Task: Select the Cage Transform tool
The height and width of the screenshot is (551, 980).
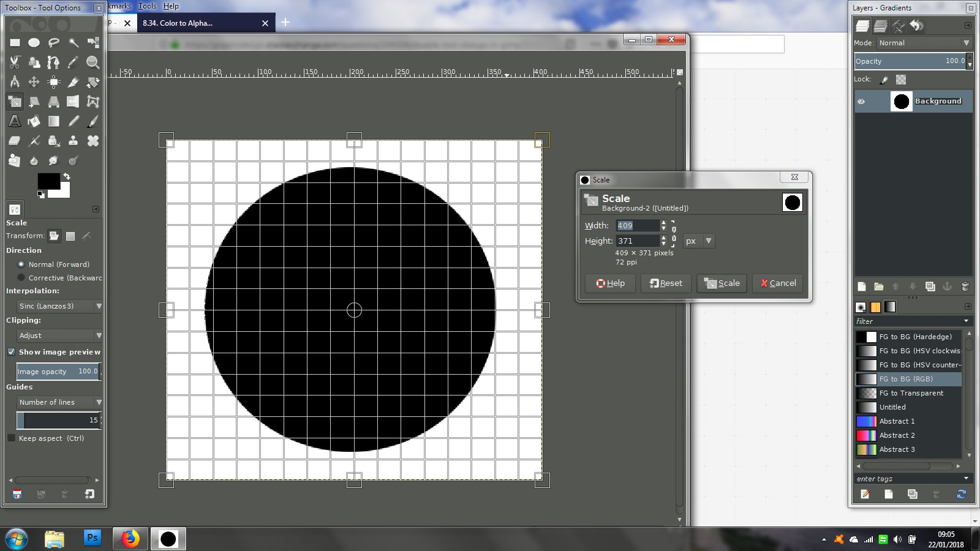Action: (93, 102)
